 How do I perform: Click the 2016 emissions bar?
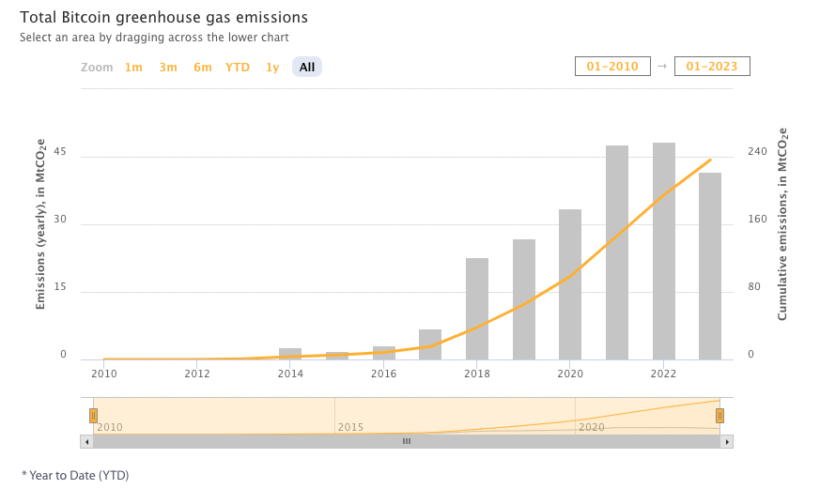[384, 353]
